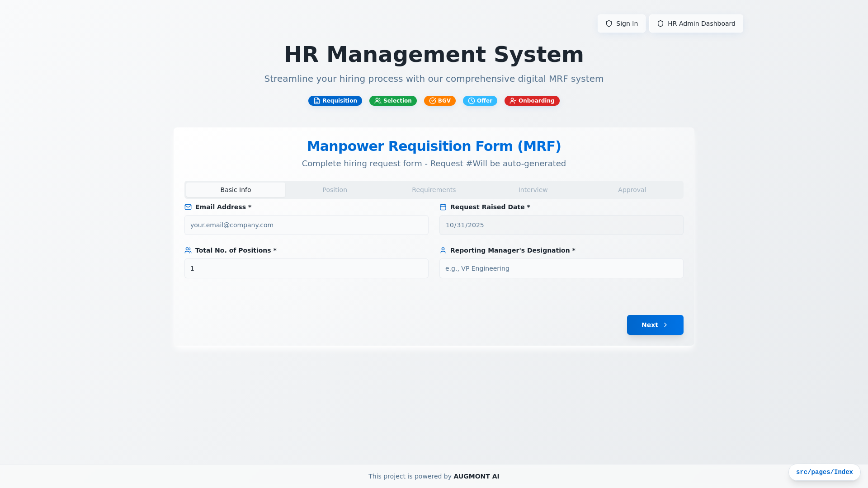This screenshot has width=868, height=488.
Task: Go to the Interview tab
Action: (x=533, y=190)
